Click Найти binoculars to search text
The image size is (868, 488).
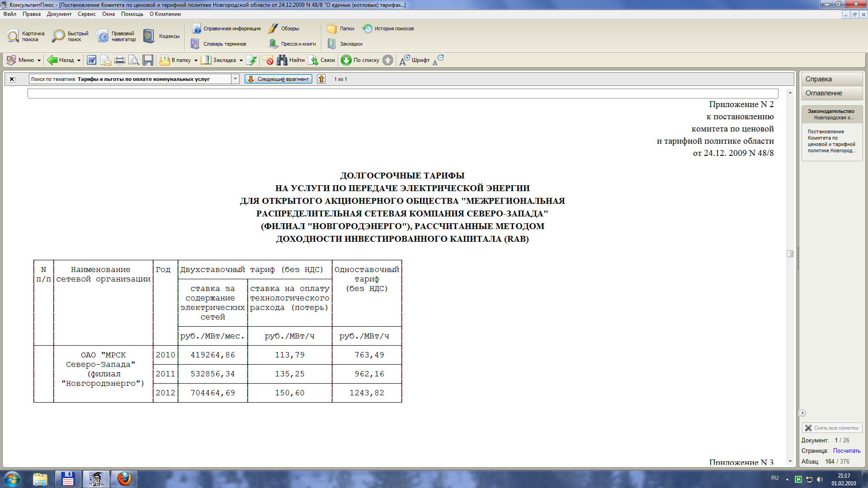(291, 60)
